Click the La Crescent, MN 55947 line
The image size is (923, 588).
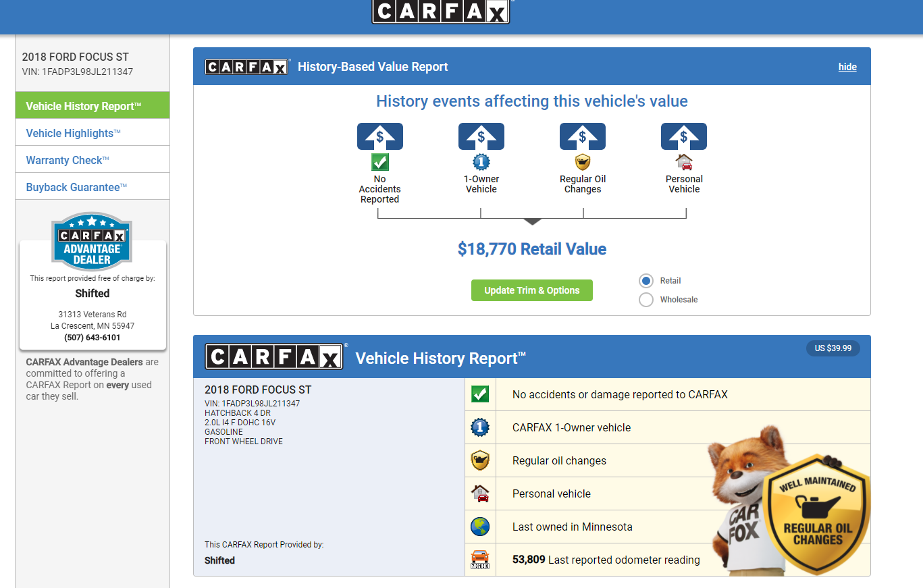tap(93, 326)
